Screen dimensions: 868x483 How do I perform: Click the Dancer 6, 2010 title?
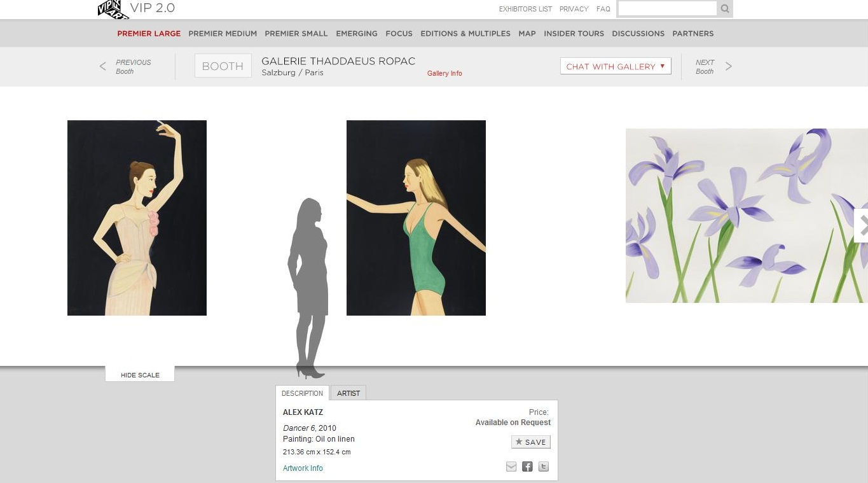tap(310, 428)
